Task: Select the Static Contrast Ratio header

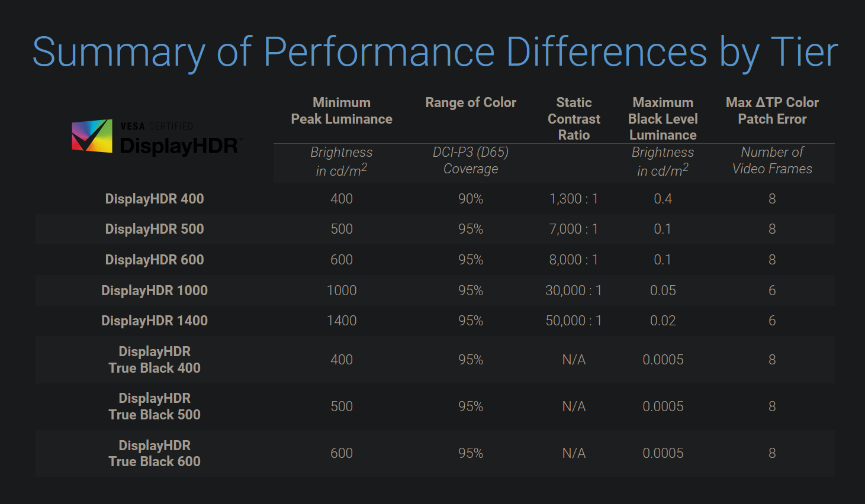Action: point(574,119)
